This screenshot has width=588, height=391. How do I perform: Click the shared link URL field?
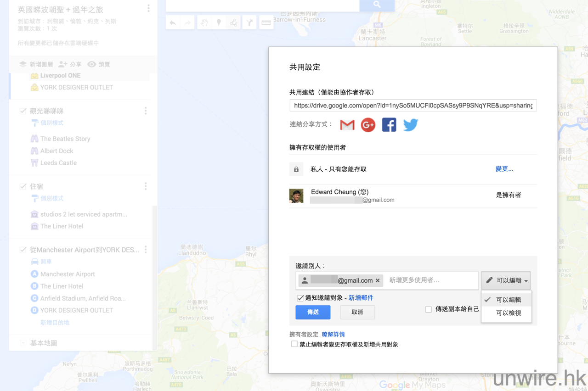pos(413,106)
